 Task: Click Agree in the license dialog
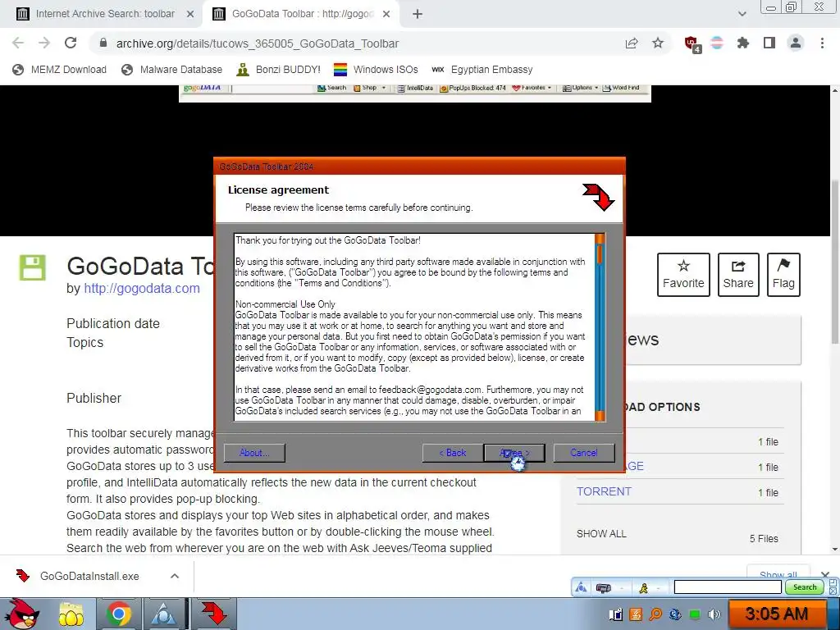[x=514, y=453]
